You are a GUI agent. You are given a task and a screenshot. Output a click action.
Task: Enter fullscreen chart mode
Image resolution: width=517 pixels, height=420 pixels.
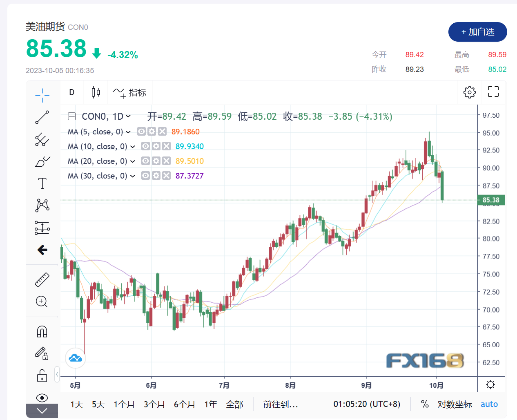493,92
